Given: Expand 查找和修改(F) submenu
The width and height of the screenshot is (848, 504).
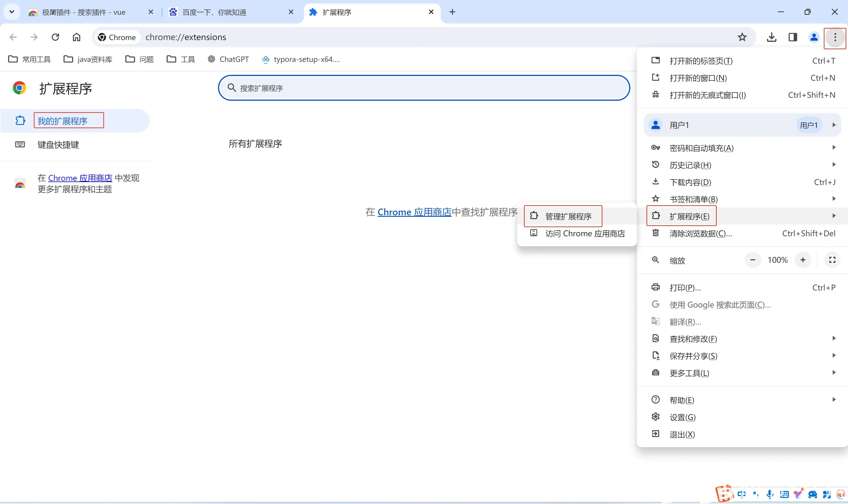Looking at the screenshot, I should pos(742,339).
